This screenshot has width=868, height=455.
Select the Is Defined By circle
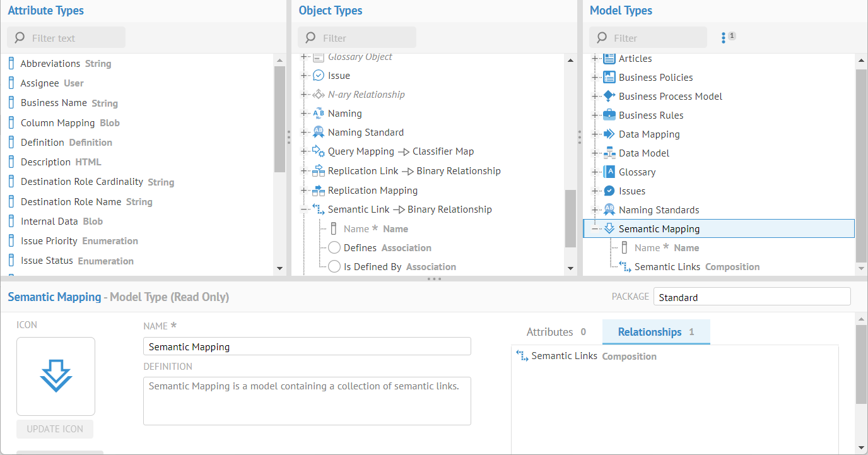tap(334, 267)
